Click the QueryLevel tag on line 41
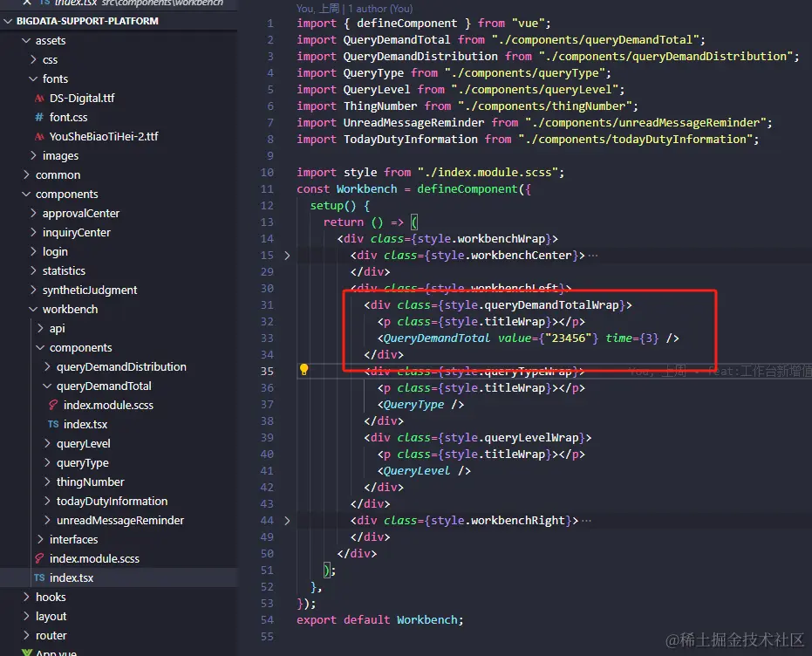This screenshot has height=656, width=812. click(x=417, y=471)
